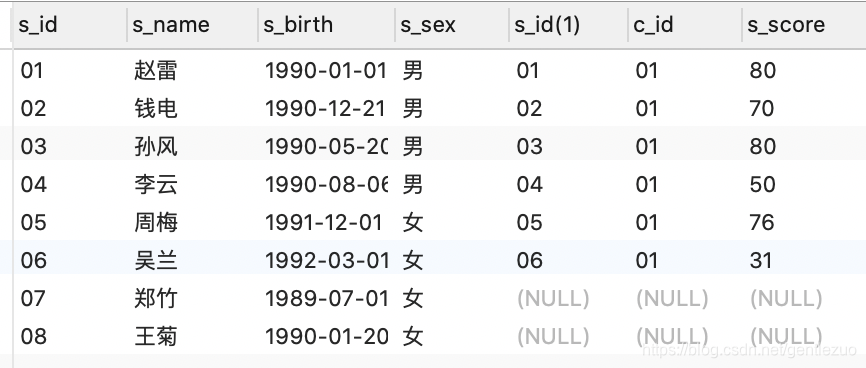Select score cell 70
This screenshot has height=368, width=866.
(762, 108)
